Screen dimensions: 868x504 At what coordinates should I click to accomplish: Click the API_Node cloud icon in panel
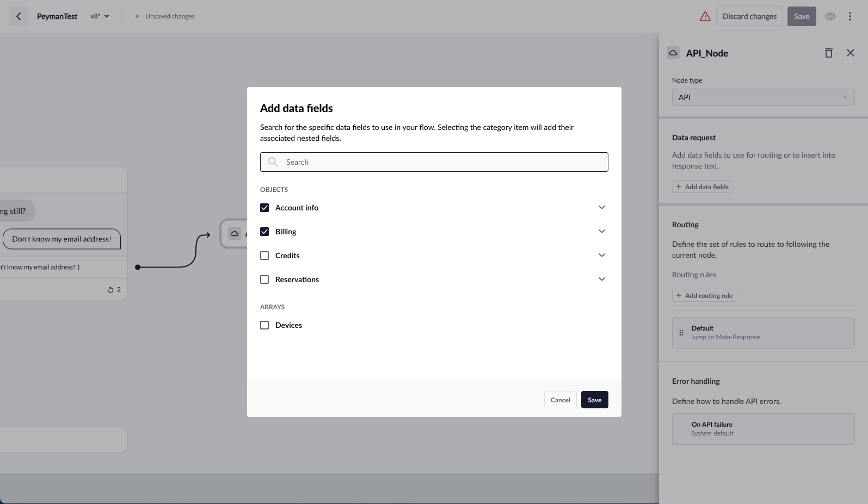(x=673, y=53)
